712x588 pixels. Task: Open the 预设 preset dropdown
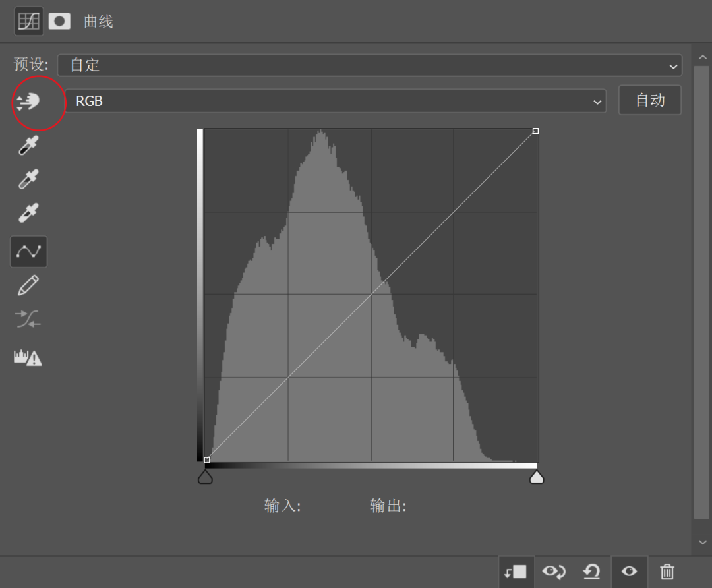click(x=369, y=65)
